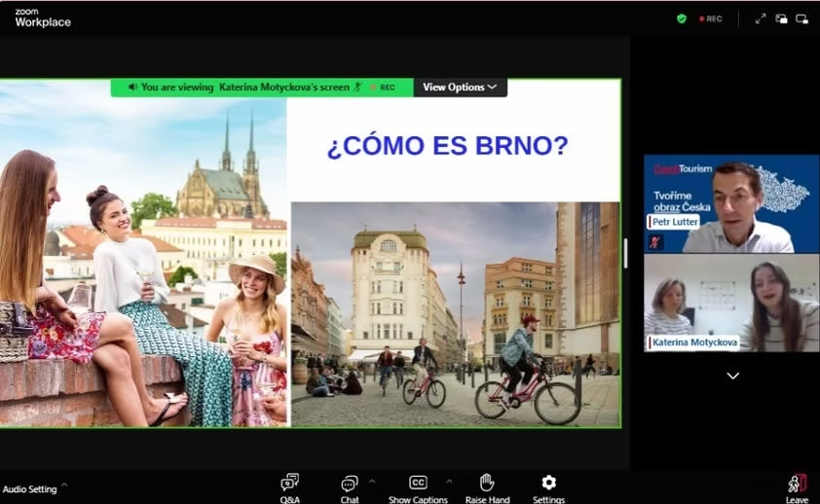The image size is (820, 504).
Task: Click Petr Lutter's muted microphone icon
Action: pos(654,242)
